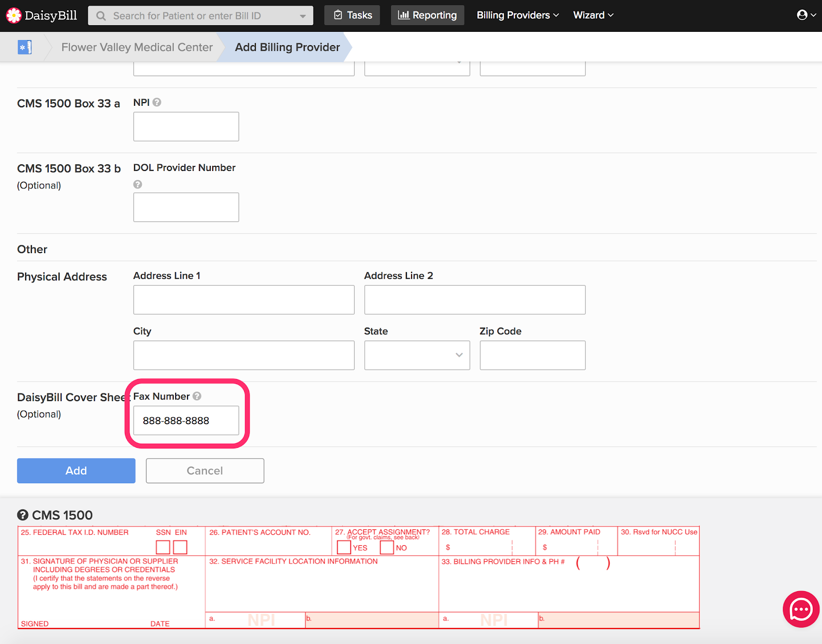Click the '28. TOTAL CHARGE' text
Screen dimensions: 822x644
coord(476,532)
